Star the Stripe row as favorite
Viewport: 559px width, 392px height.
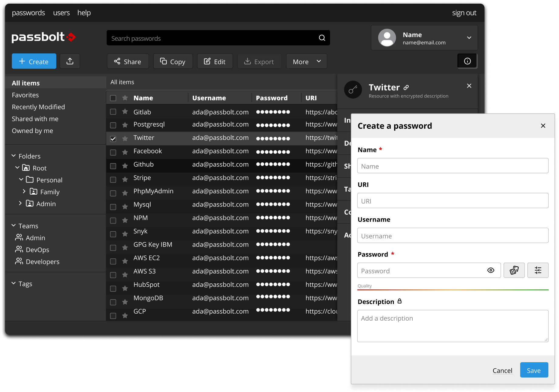click(x=125, y=179)
